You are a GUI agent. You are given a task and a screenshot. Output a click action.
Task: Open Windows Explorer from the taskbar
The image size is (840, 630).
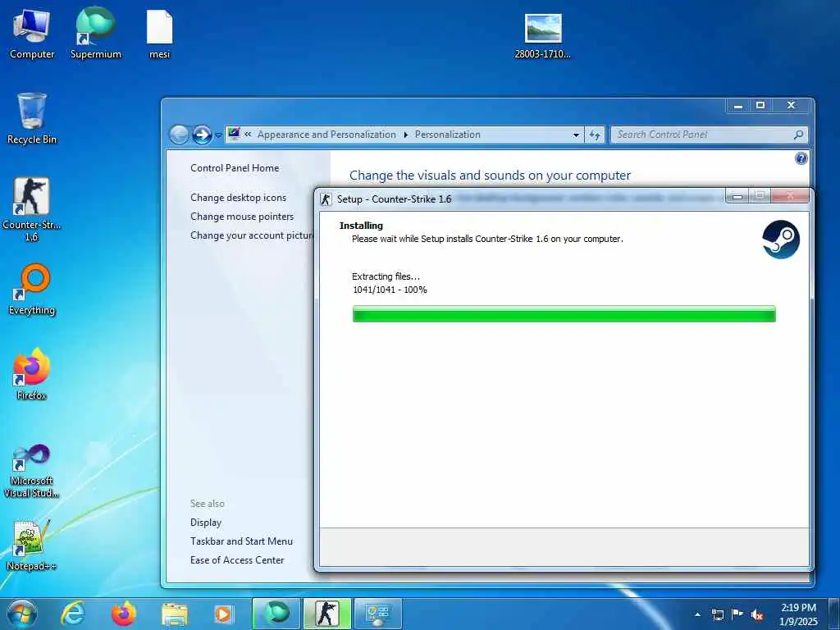click(x=175, y=614)
